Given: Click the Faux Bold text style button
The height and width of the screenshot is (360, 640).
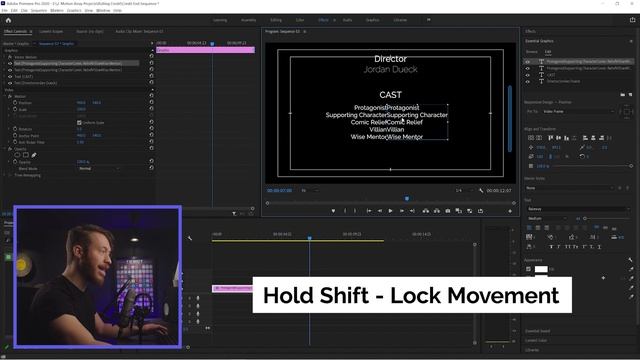Looking at the screenshot, I should tap(551, 247).
